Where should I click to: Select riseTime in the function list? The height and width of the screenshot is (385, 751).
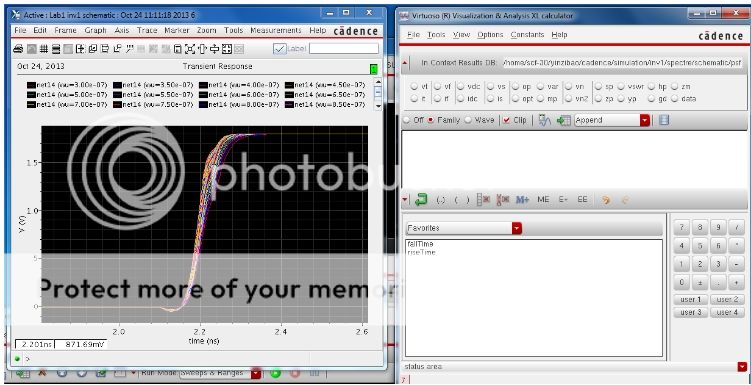coord(421,252)
